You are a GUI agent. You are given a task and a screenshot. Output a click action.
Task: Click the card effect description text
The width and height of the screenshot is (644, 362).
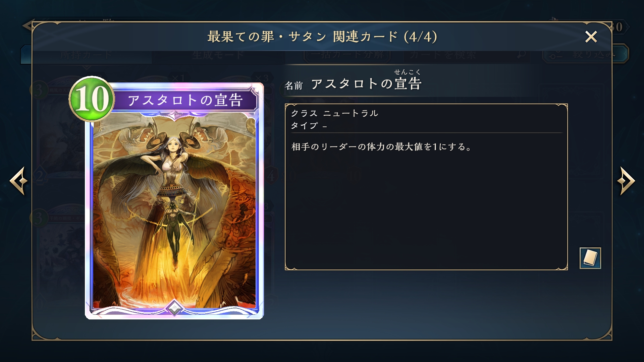(x=382, y=147)
